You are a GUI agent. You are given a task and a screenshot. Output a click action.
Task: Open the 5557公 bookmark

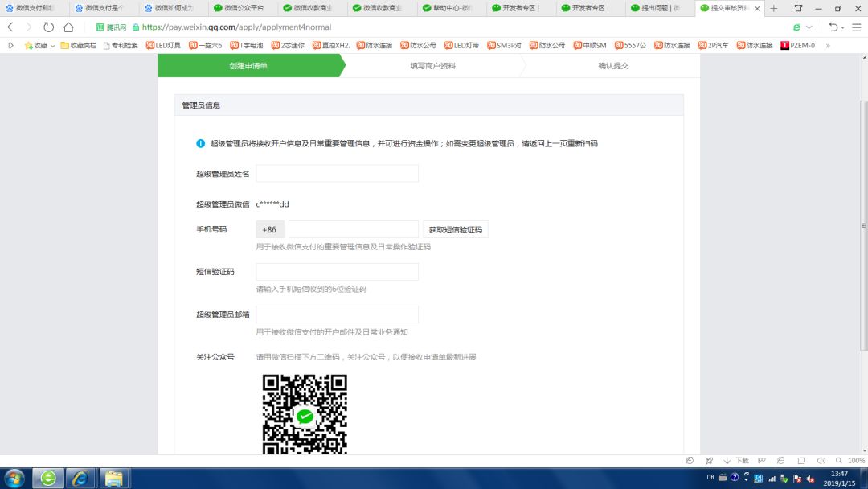point(630,45)
